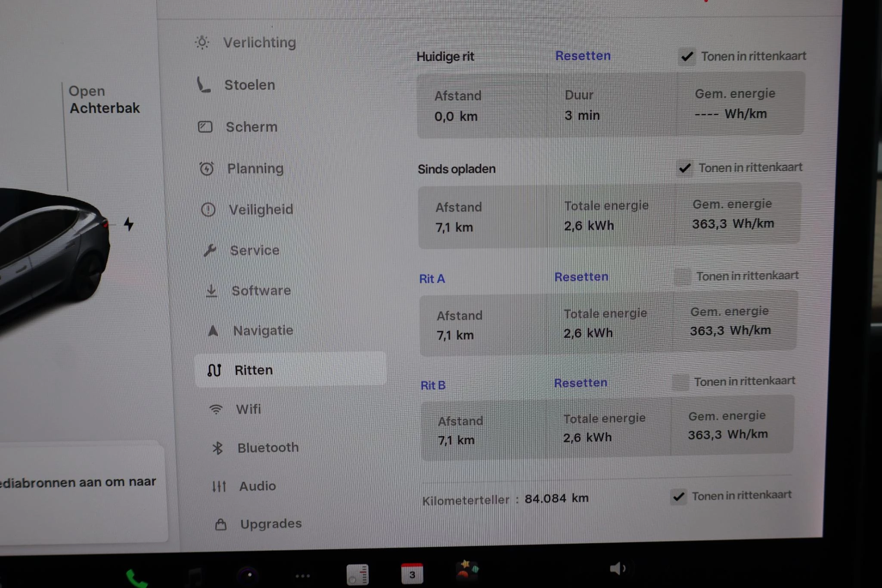Open the three-dots app launcher
This screenshot has width=882, height=588.
click(x=302, y=576)
